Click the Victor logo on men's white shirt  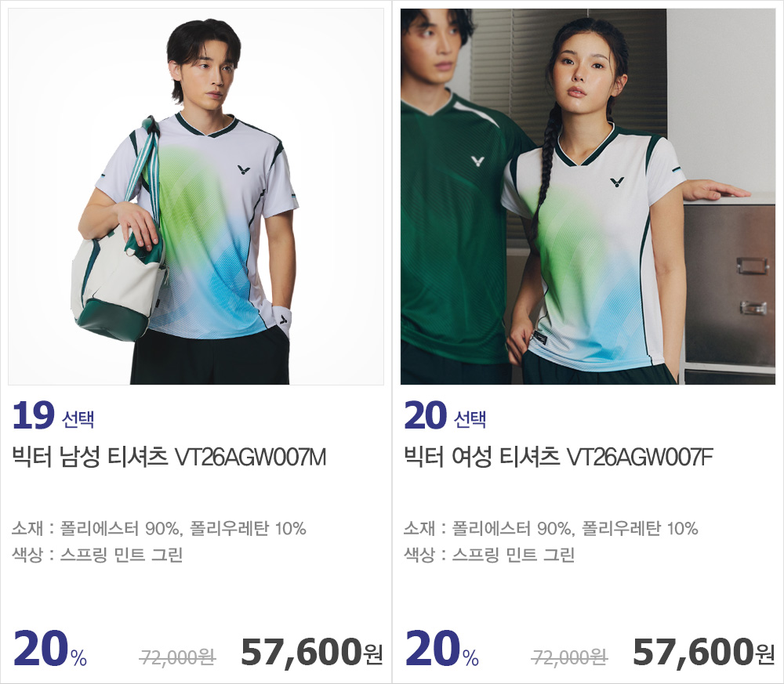(x=244, y=170)
